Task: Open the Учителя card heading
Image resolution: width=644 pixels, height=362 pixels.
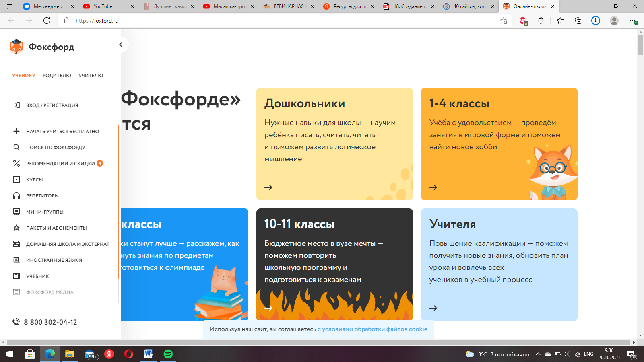Action: click(x=452, y=224)
